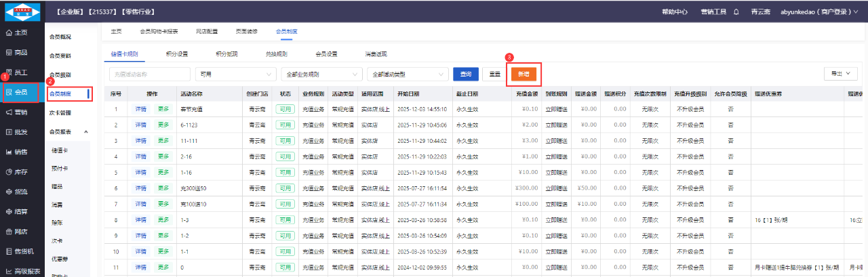Click the AIBAO logo in top-left
This screenshot has height=277, width=868.
(x=22, y=12)
